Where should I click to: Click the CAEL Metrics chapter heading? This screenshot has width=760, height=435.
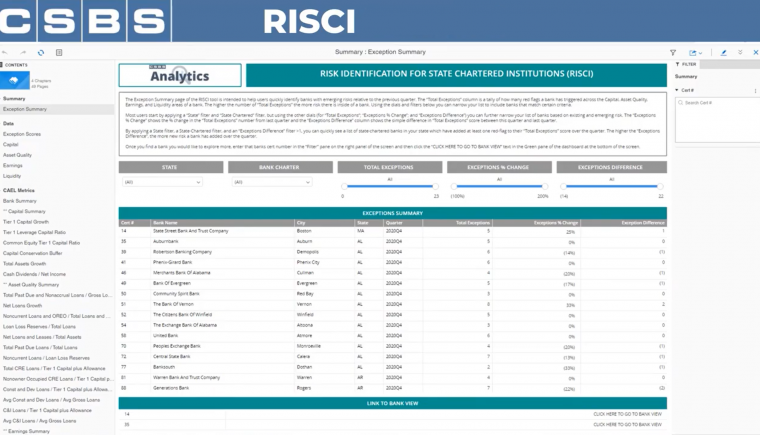coord(18,191)
